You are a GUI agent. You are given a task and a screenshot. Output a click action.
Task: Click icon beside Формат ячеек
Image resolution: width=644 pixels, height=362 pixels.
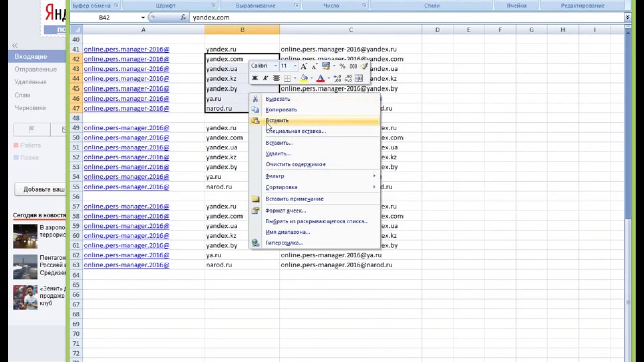click(x=255, y=210)
